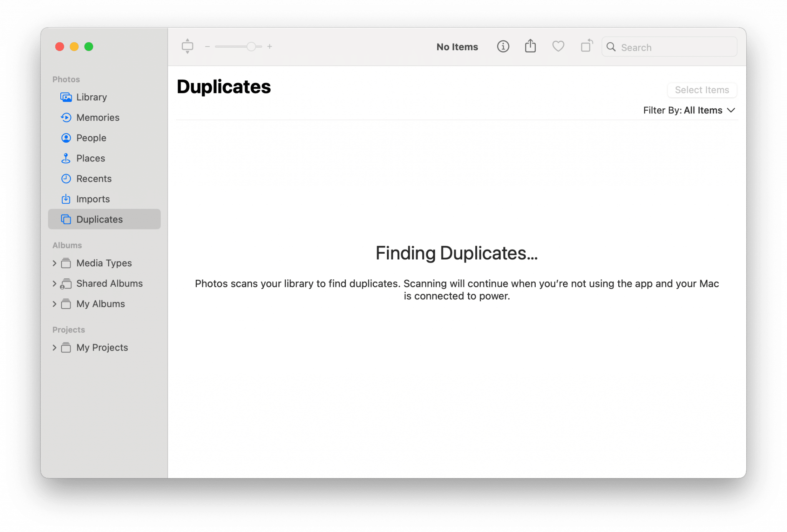Viewport: 787px width, 532px height.
Task: Click the Rotate icon in the toolbar
Action: [586, 46]
